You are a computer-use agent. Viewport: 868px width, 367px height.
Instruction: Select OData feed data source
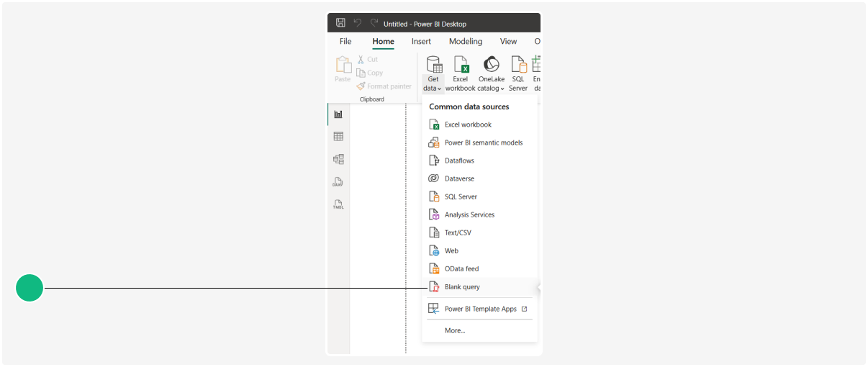479,268
